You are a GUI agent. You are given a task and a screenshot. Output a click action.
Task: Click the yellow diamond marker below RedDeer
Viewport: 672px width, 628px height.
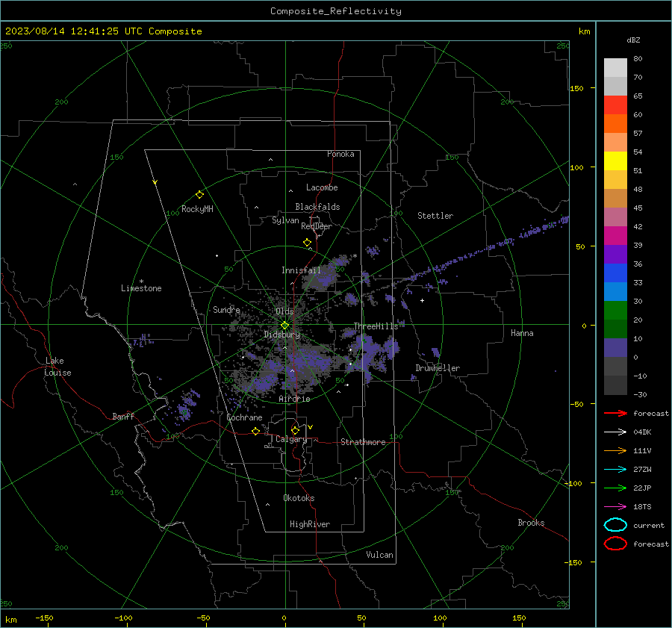pos(308,243)
